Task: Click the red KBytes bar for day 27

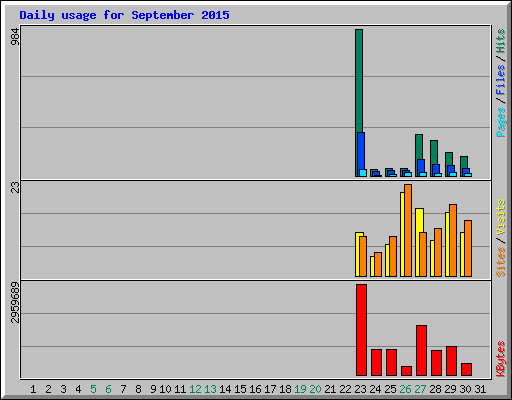Action: point(421,351)
